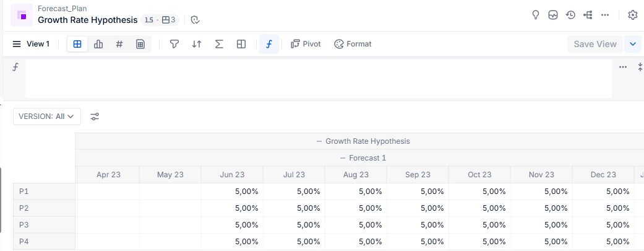Open the top-right more options ellipsis menu
The height and width of the screenshot is (251, 644).
pyautogui.click(x=605, y=15)
